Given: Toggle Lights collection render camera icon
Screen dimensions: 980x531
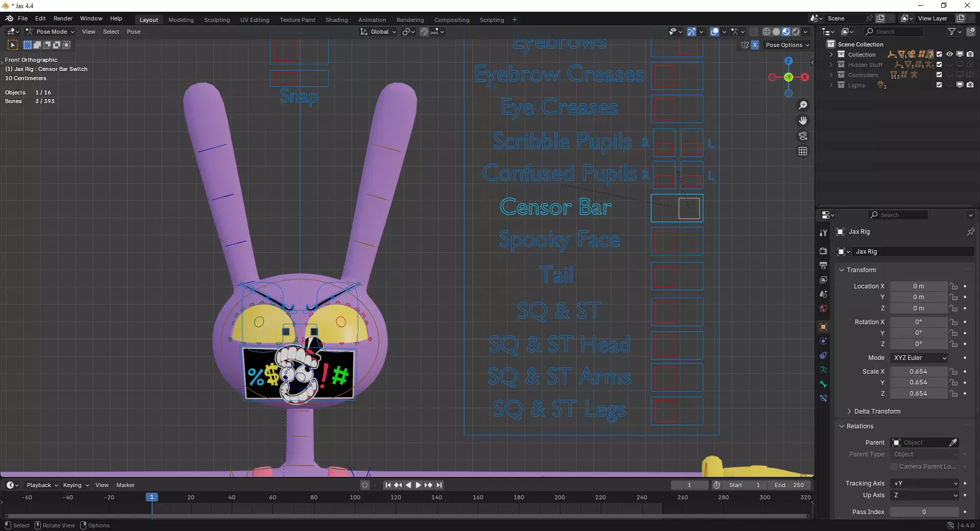Looking at the screenshot, I should tap(970, 85).
